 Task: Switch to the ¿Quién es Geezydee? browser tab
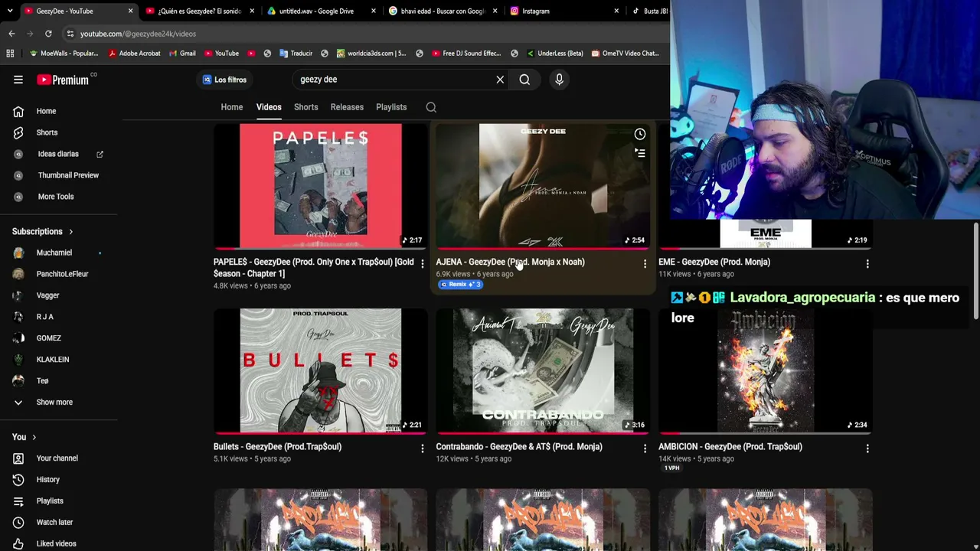(x=200, y=11)
